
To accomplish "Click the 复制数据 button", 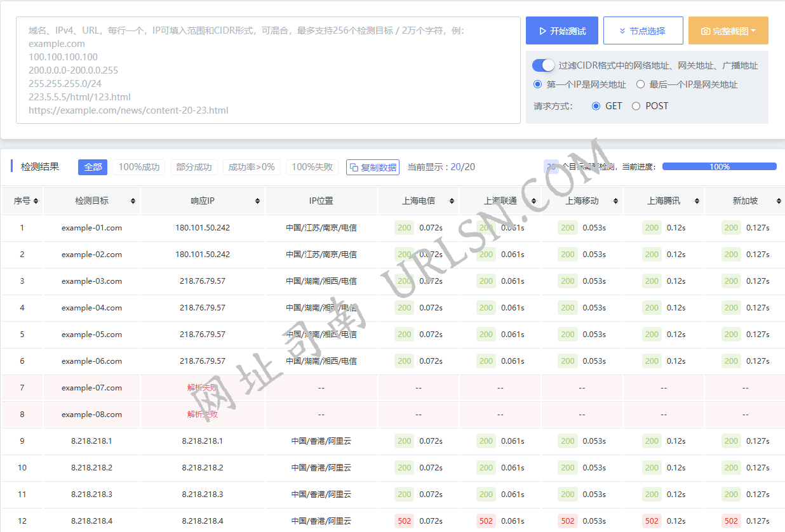I will pos(373,167).
